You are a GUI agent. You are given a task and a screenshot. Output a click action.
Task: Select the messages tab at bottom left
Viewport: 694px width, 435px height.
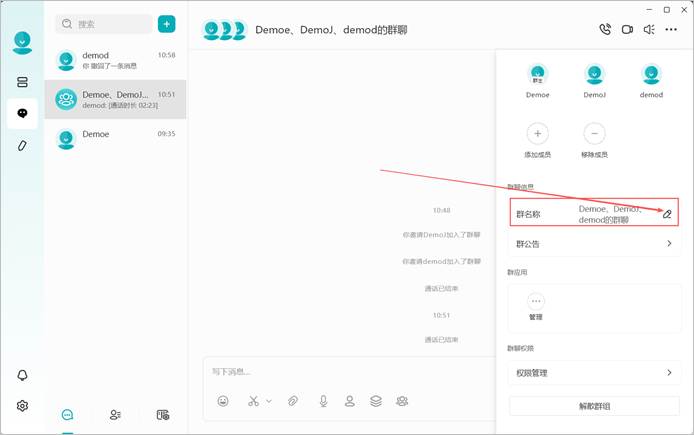coord(67,415)
